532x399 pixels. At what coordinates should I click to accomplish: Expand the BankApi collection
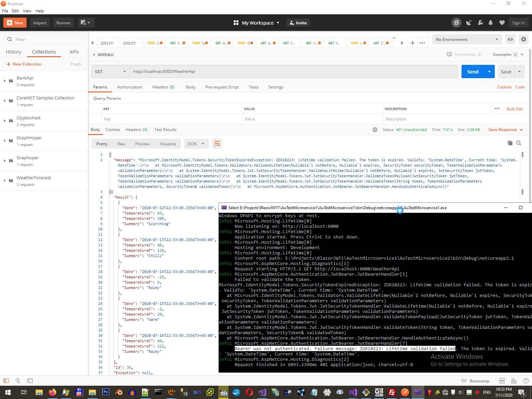[x=5, y=81]
